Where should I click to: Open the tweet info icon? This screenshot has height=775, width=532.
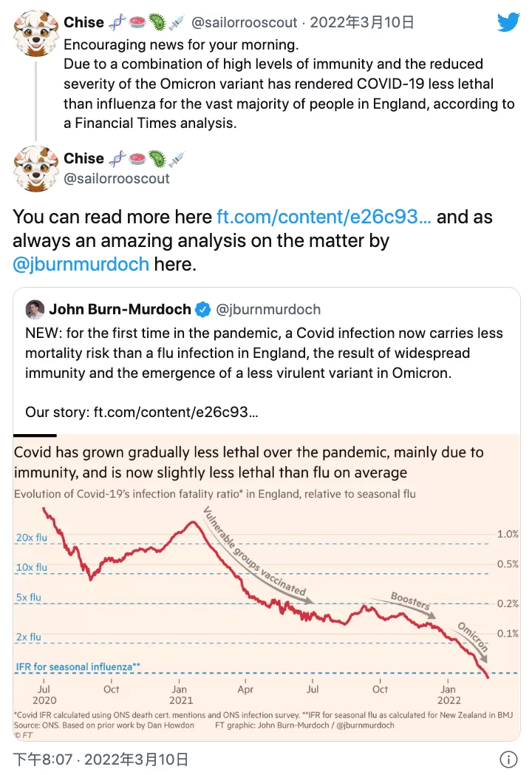pyautogui.click(x=508, y=759)
